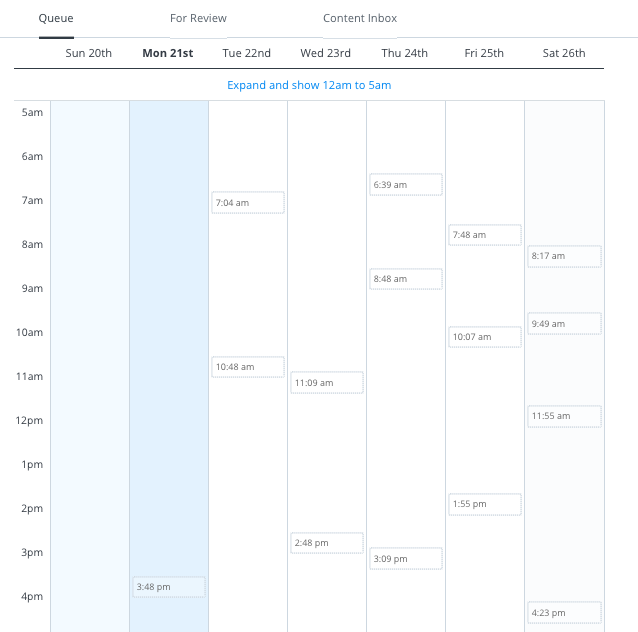Select the Monday 3:48 pm time slot
Screen dimensions: 638x632
tap(169, 587)
